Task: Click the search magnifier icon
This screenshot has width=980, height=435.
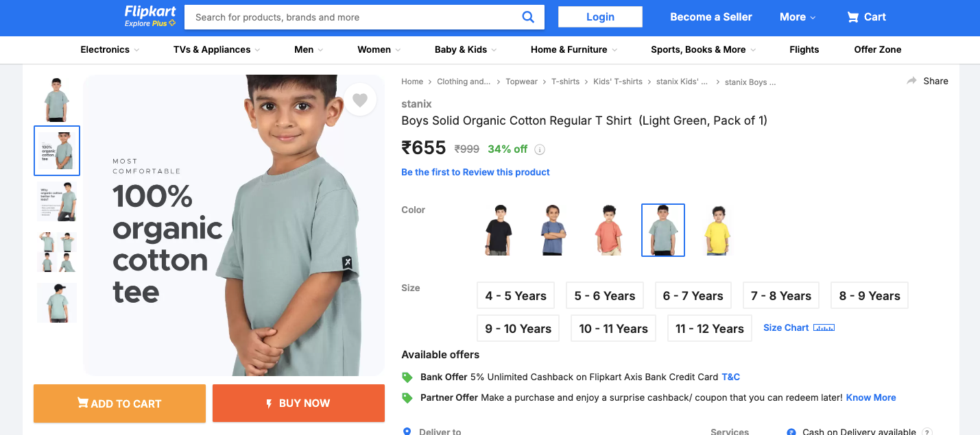Action: [x=528, y=17]
